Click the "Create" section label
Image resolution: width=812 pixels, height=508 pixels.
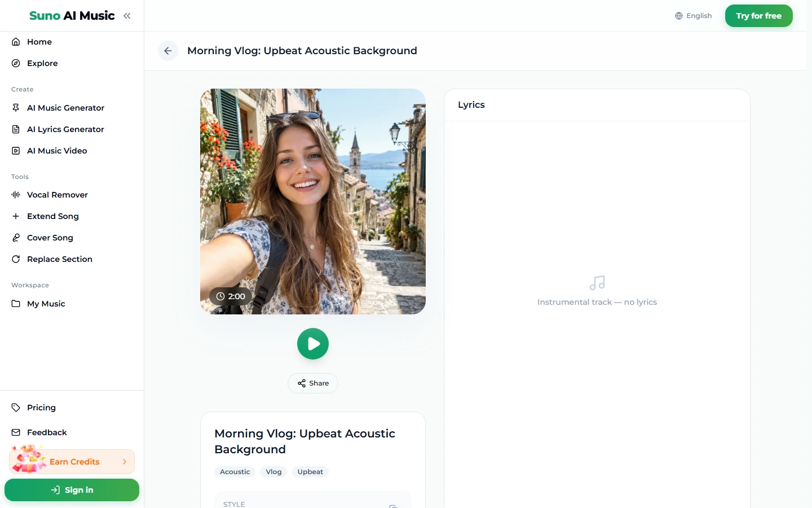click(23, 89)
